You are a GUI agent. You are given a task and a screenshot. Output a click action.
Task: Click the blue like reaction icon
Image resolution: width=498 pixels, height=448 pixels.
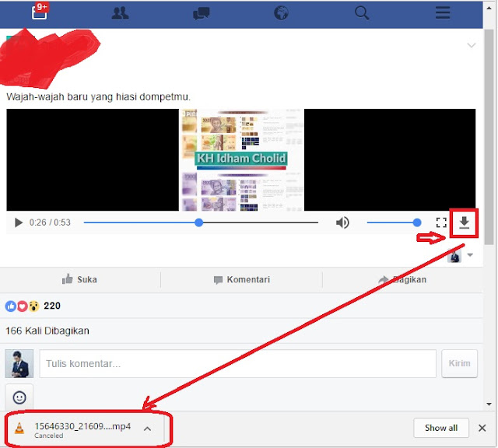click(11, 306)
